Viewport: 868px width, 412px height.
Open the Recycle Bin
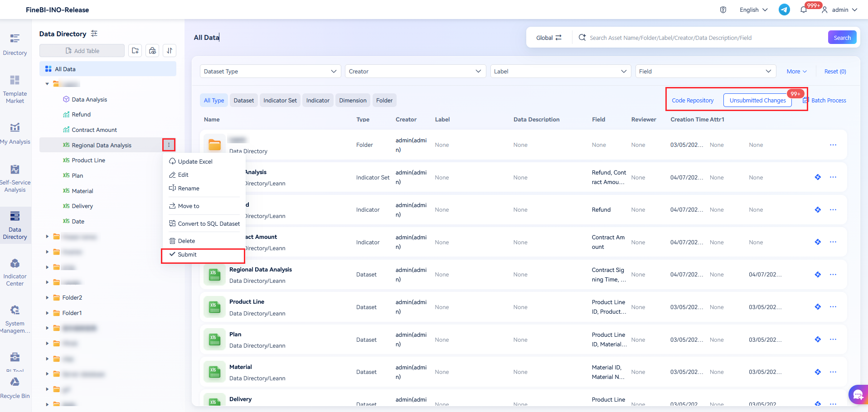(x=15, y=388)
